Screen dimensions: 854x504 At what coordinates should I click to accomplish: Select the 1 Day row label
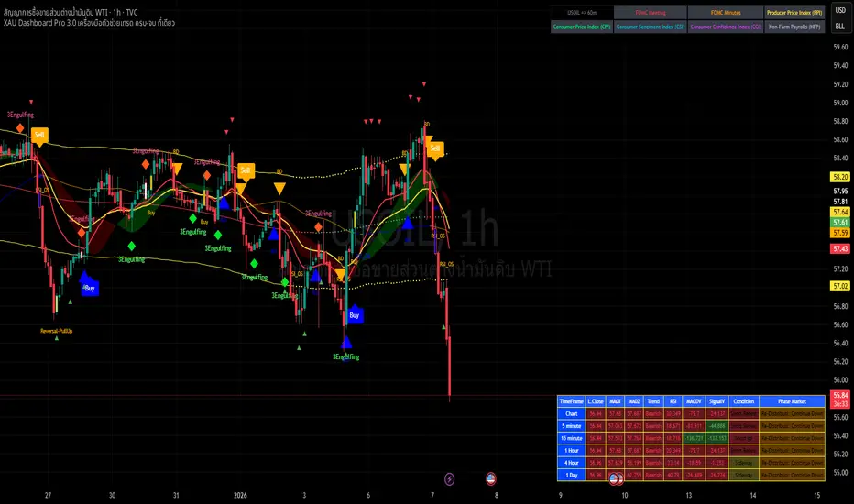(x=572, y=475)
